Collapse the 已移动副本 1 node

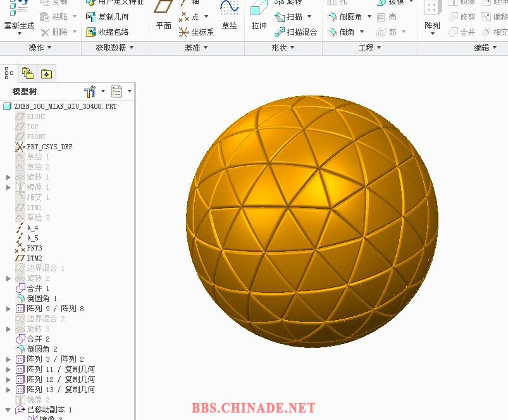[x=8, y=410]
